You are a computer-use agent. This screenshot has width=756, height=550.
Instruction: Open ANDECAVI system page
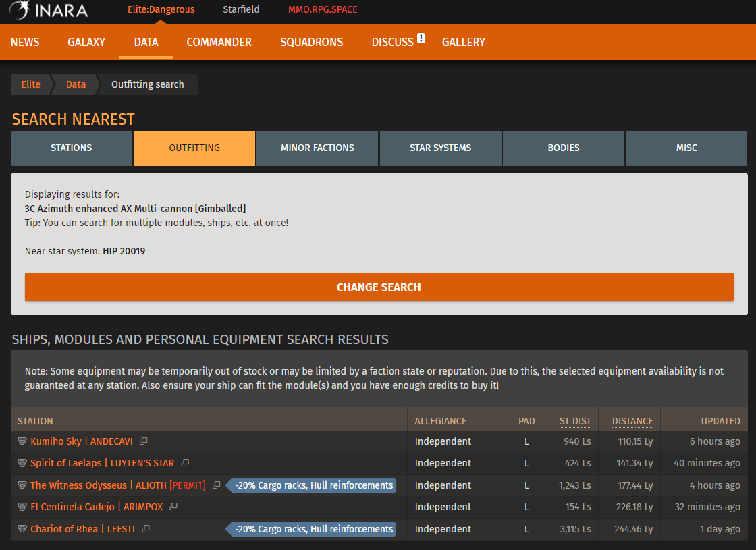pyautogui.click(x=111, y=441)
